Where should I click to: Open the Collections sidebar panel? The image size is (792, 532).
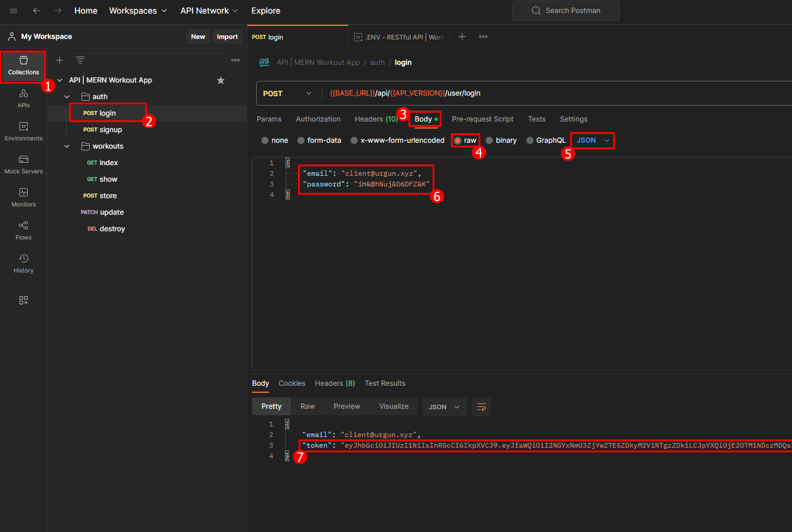click(x=24, y=66)
